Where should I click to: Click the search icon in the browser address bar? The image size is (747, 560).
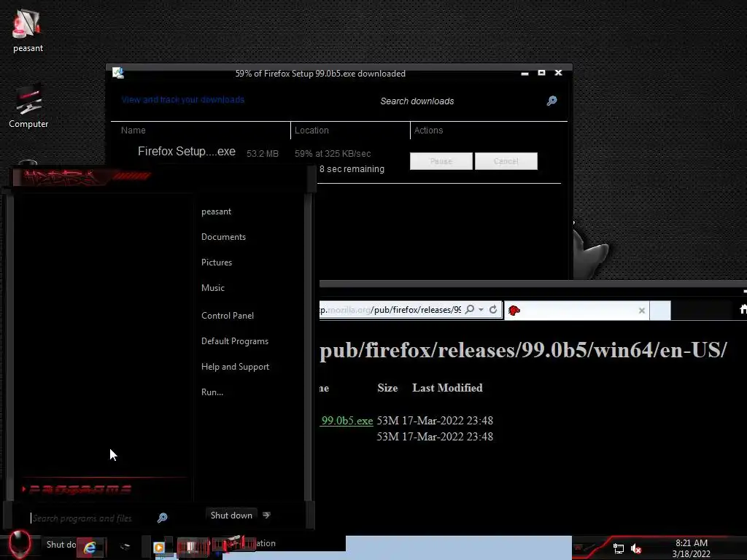tap(470, 309)
